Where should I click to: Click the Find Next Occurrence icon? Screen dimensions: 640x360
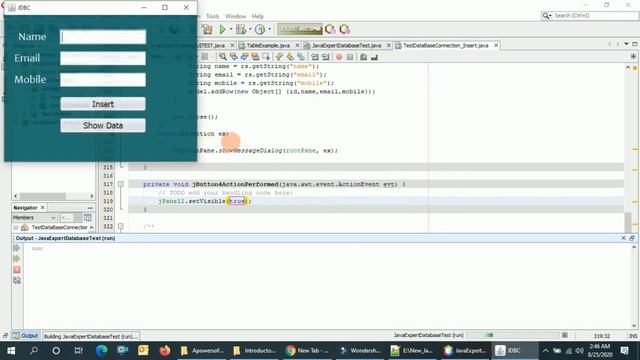(244, 57)
